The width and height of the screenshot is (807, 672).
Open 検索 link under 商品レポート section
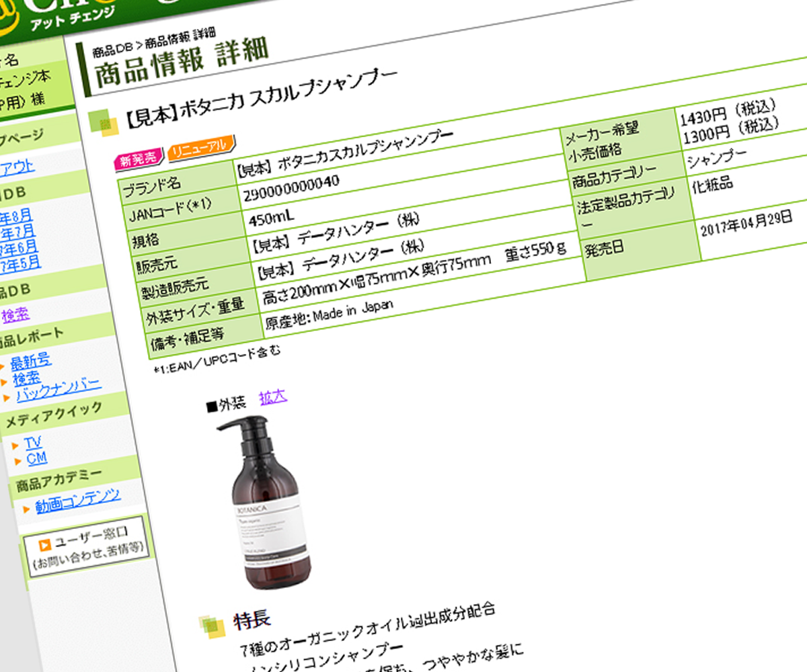pos(26,380)
